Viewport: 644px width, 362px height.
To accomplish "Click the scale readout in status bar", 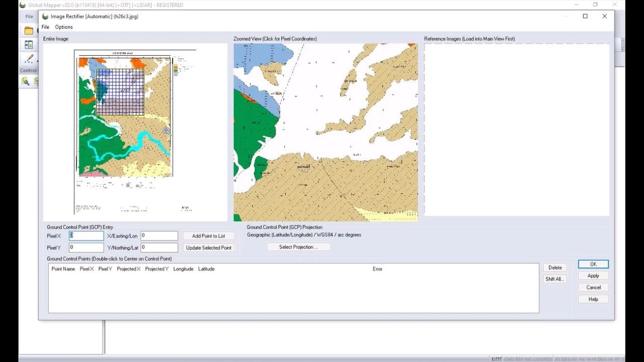I will click(x=496, y=359).
